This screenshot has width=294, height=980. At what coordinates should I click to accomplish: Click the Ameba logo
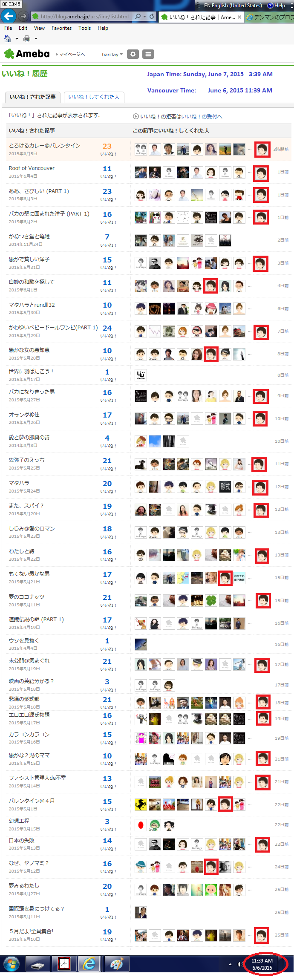pyautogui.click(x=27, y=54)
